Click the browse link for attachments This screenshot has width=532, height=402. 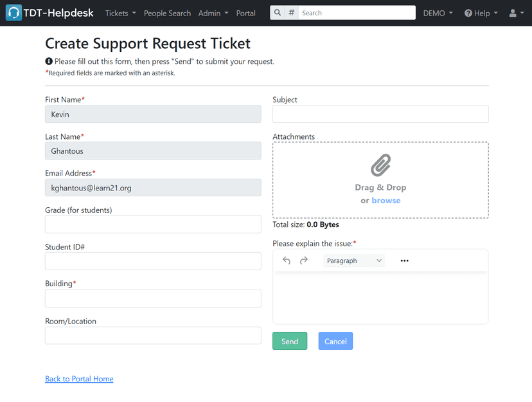tap(386, 201)
